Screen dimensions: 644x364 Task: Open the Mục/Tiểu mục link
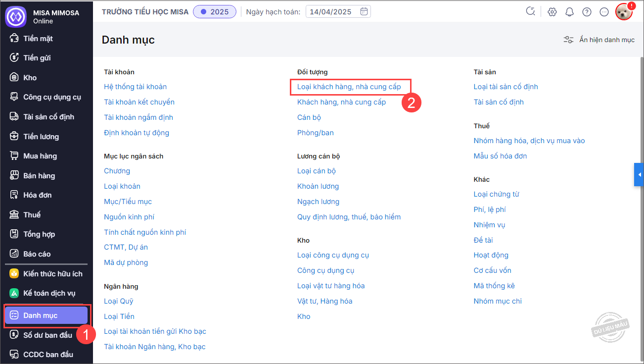click(128, 202)
